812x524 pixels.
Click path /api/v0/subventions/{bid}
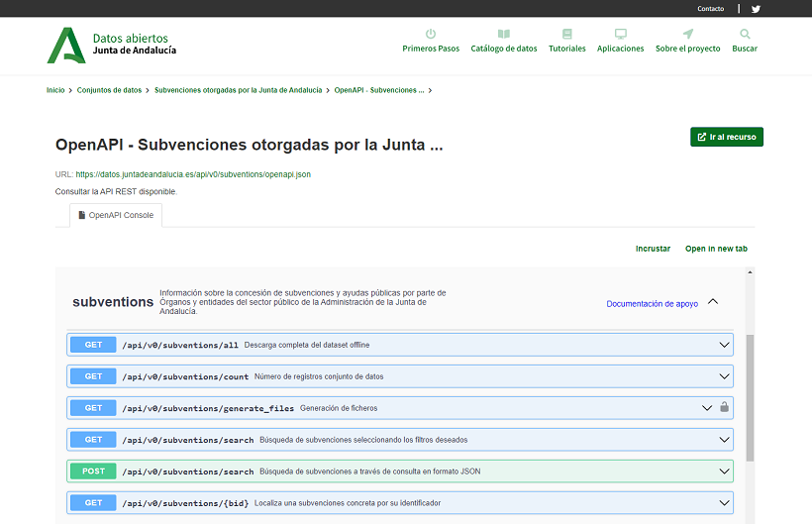(x=185, y=503)
